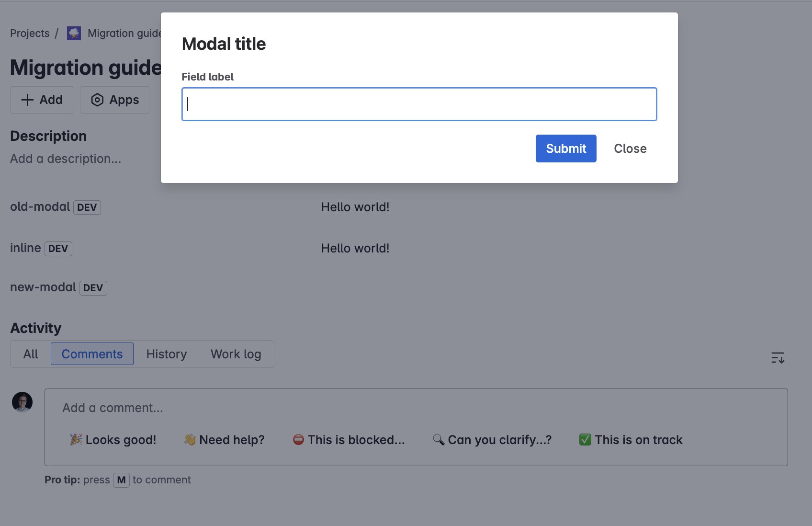Click the old-modal DEV lozenge
Image resolution: width=812 pixels, height=526 pixels.
tap(87, 207)
